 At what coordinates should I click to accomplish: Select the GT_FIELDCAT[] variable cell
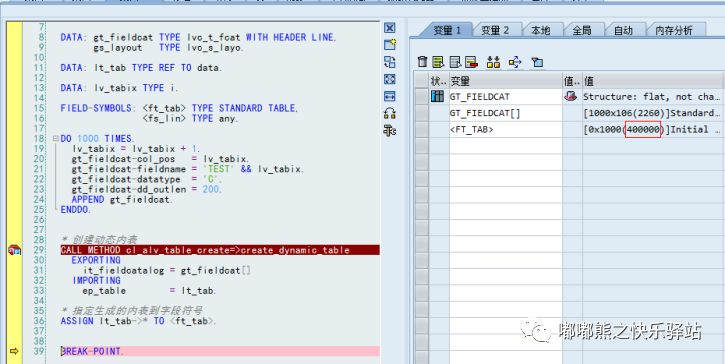505,113
